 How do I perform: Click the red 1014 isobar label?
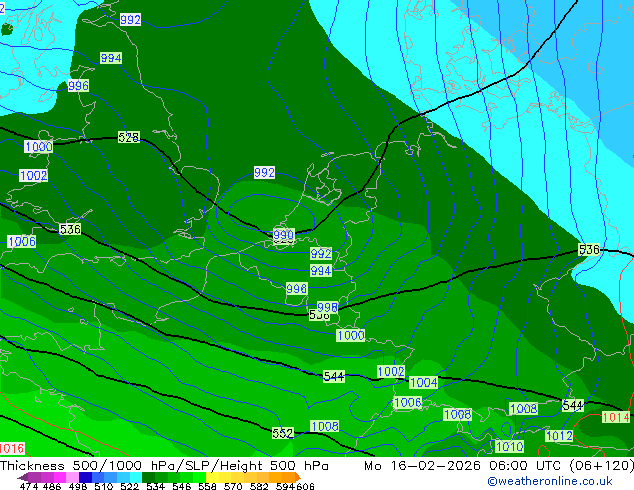point(616,417)
